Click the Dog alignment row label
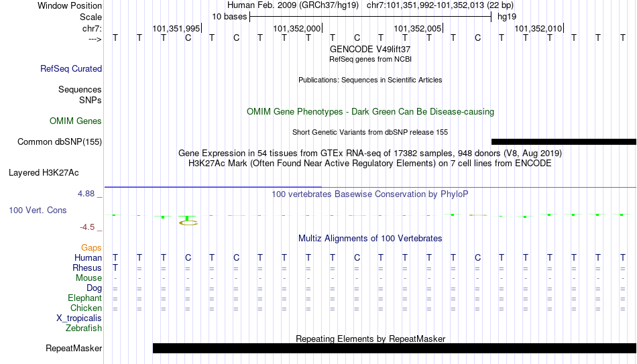The width and height of the screenshot is (637, 364). click(94, 288)
